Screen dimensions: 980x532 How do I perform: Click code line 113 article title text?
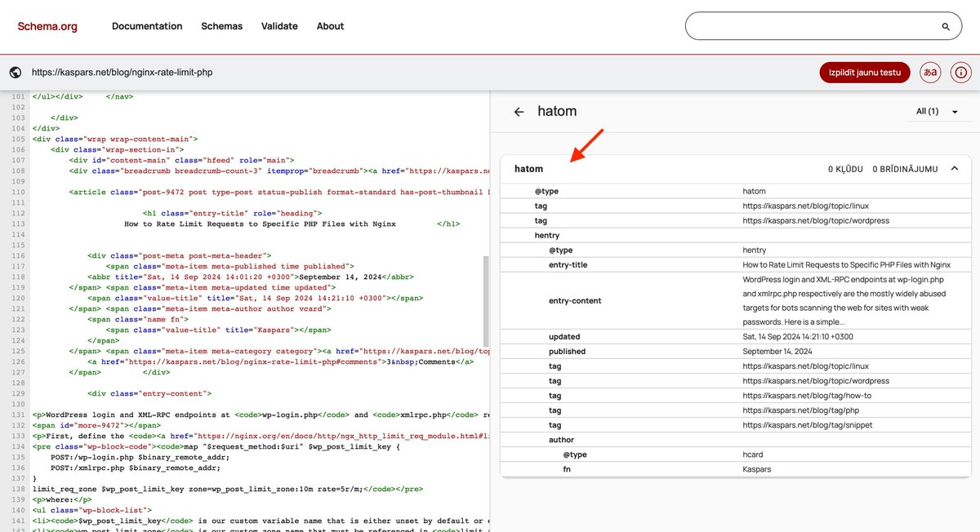(260, 224)
